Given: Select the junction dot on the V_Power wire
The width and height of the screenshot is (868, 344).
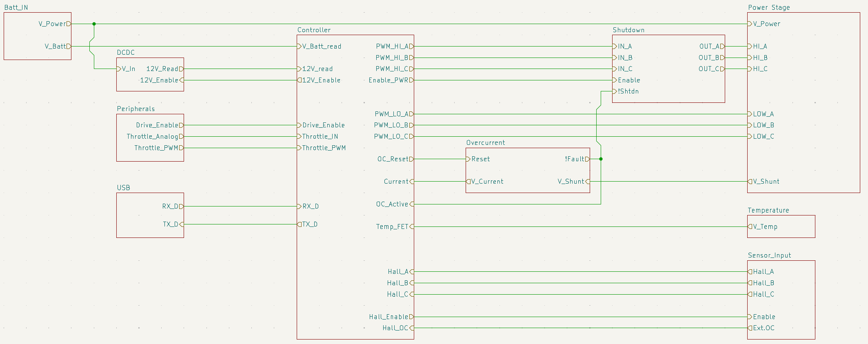Looking at the screenshot, I should (x=94, y=24).
